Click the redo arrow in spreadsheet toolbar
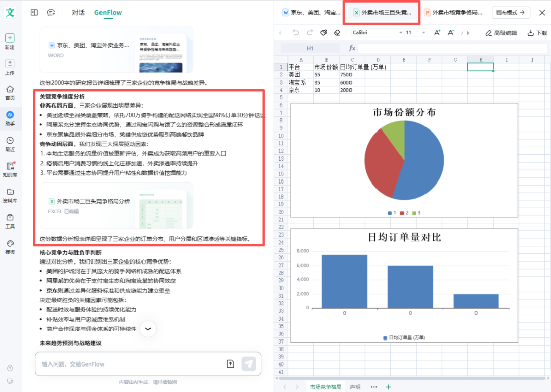The height and width of the screenshot is (392, 551). [x=310, y=32]
